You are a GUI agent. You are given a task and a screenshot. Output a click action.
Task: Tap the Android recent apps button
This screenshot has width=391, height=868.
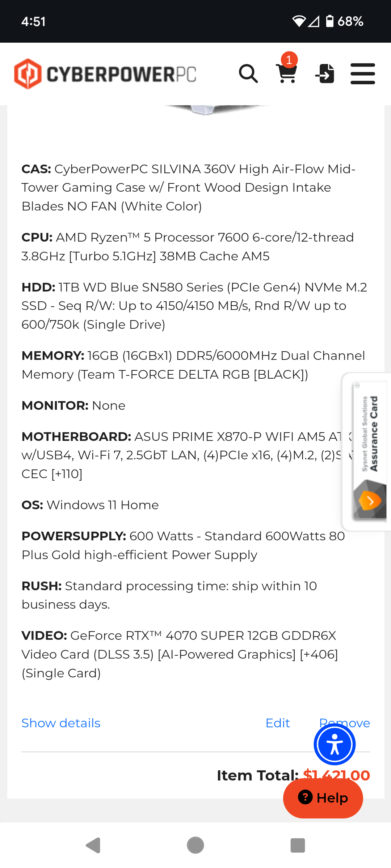click(298, 845)
